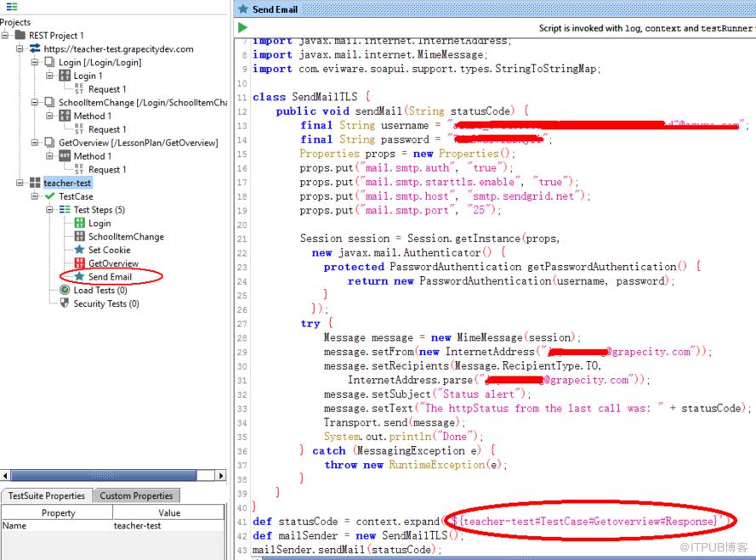
Task: Click the left arrow of the Projects horizontal scrollbar
Action: 5,476
